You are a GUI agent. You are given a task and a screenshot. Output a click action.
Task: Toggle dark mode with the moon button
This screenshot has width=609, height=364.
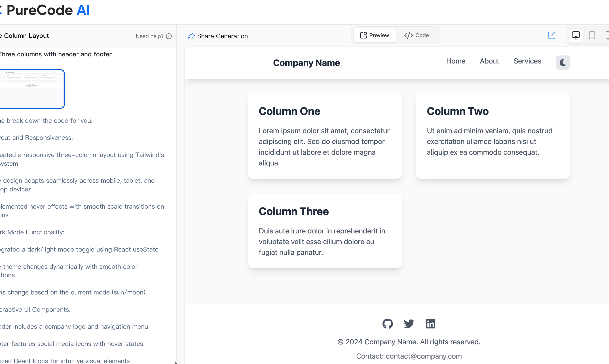[x=563, y=63]
